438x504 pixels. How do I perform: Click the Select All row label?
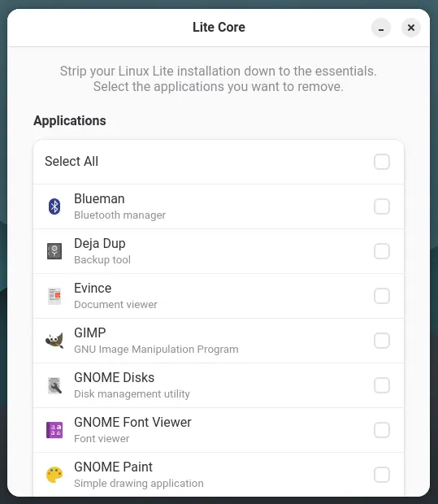[72, 161]
